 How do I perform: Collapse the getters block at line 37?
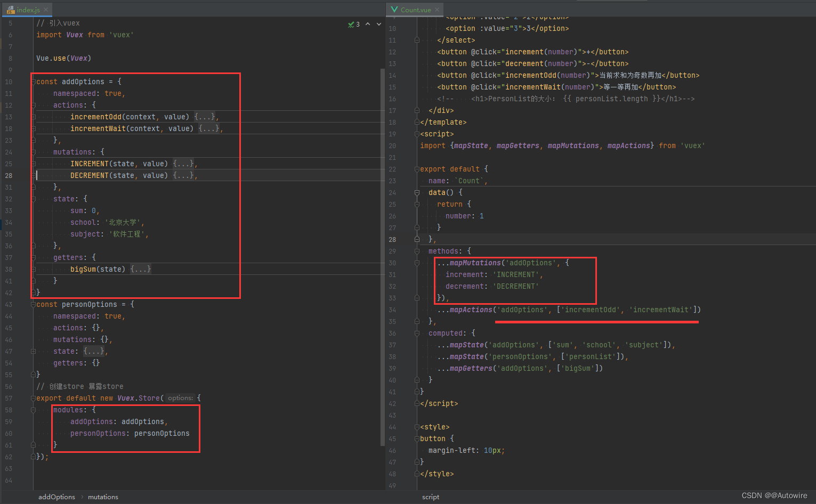tap(33, 257)
